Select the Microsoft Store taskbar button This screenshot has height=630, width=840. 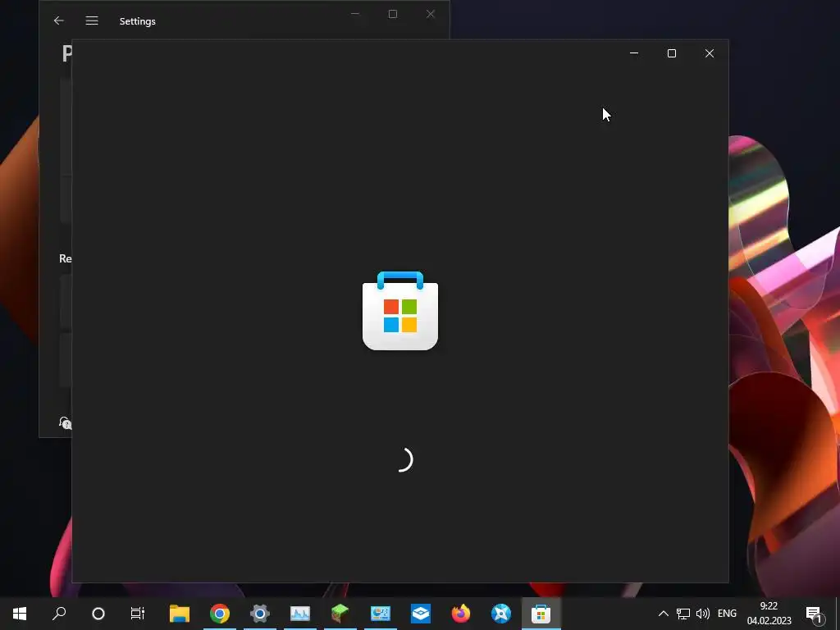click(x=541, y=614)
